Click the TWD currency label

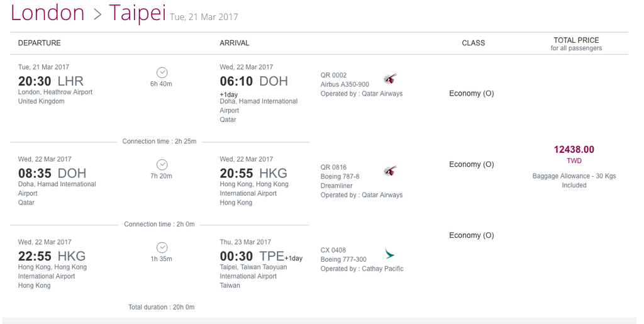tap(574, 160)
